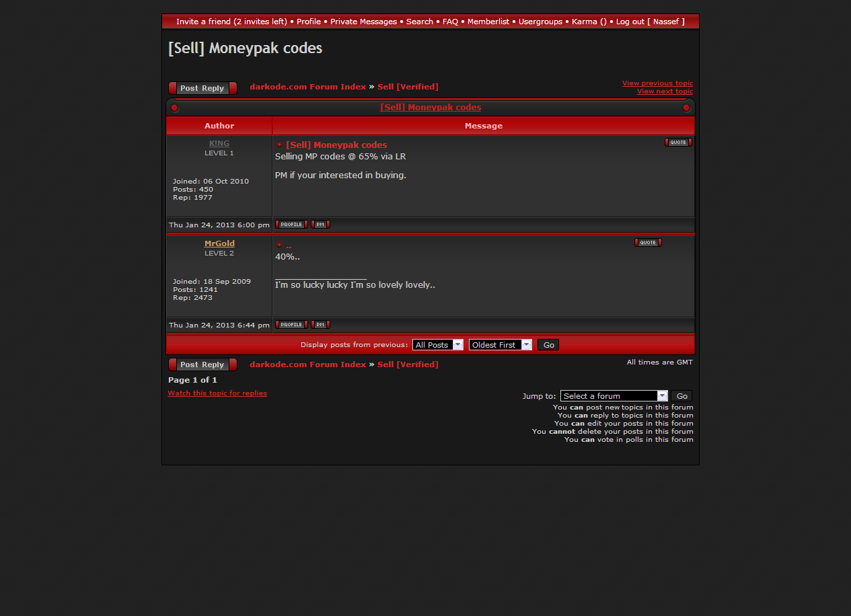This screenshot has height=616, width=851.
Task: Click the View previous topic link
Action: 657,83
